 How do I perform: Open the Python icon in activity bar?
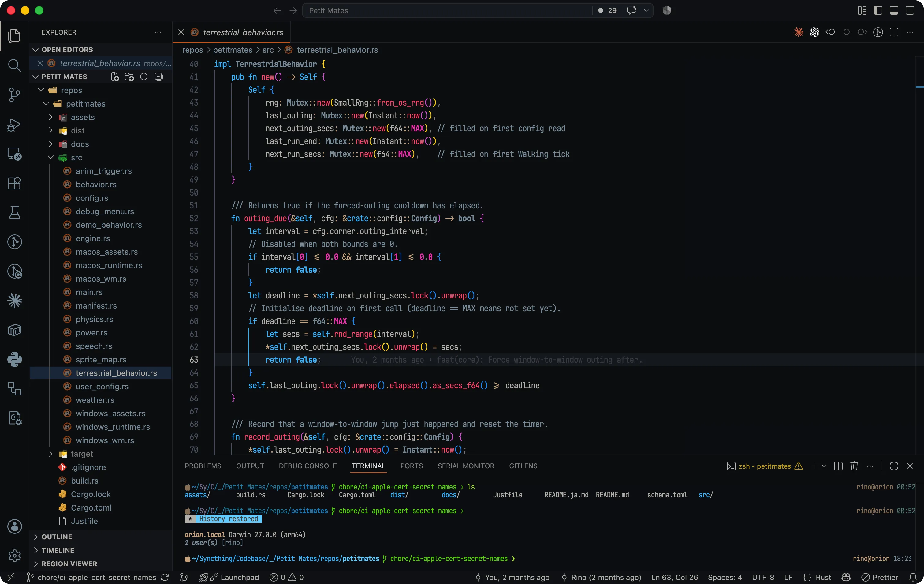(14, 359)
